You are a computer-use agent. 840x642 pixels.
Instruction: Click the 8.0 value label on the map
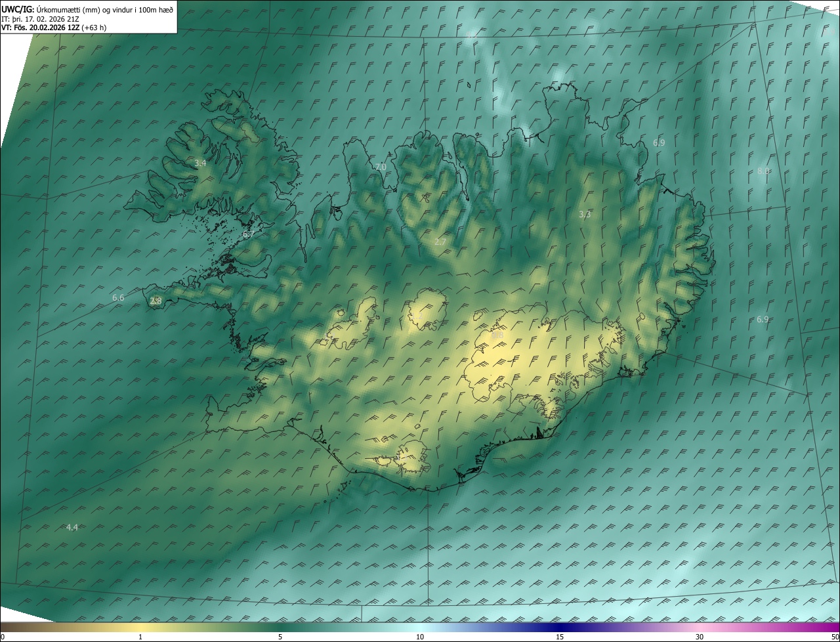(763, 171)
